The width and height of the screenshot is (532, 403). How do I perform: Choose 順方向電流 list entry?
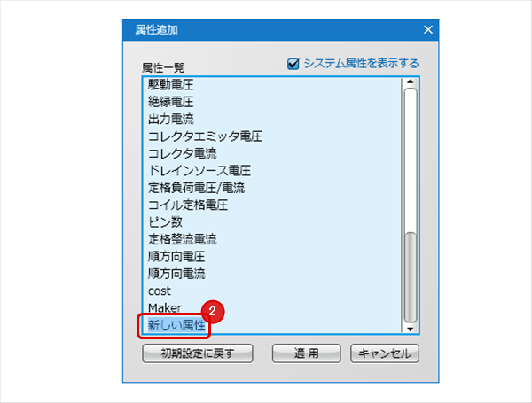click(176, 273)
